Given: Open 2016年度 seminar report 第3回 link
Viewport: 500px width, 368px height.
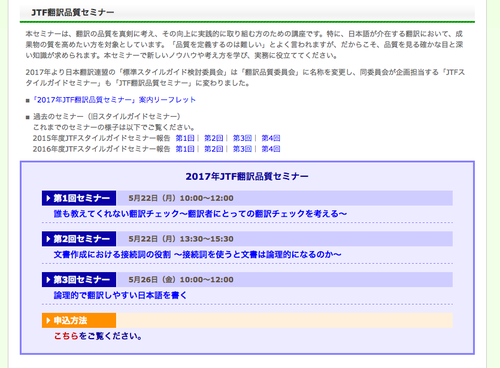Looking at the screenshot, I should click(x=242, y=149).
